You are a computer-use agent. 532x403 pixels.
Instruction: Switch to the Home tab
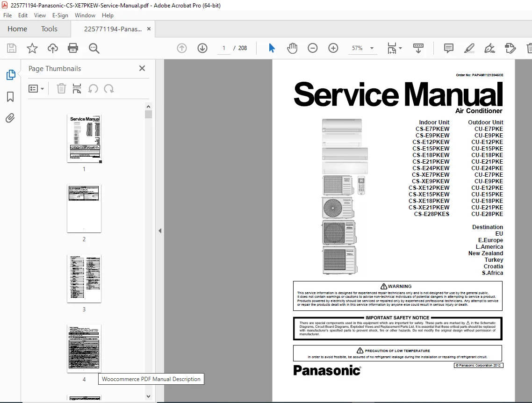[x=17, y=29]
